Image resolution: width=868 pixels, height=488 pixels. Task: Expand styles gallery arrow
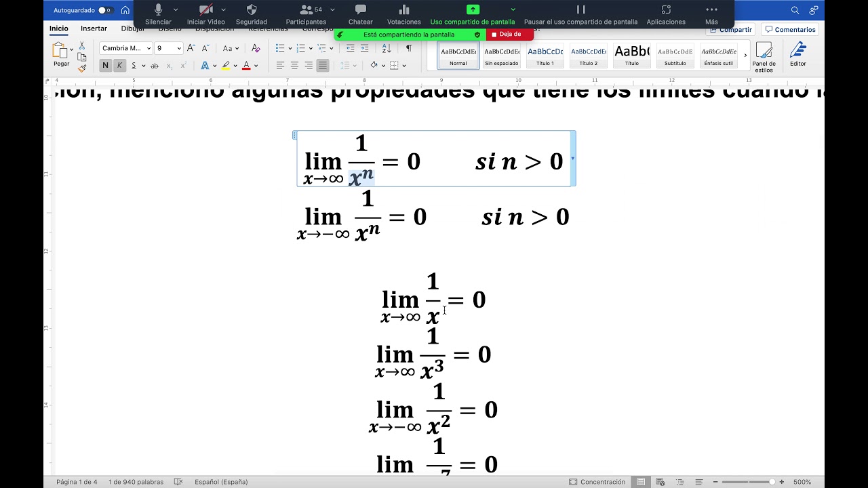pos(745,56)
